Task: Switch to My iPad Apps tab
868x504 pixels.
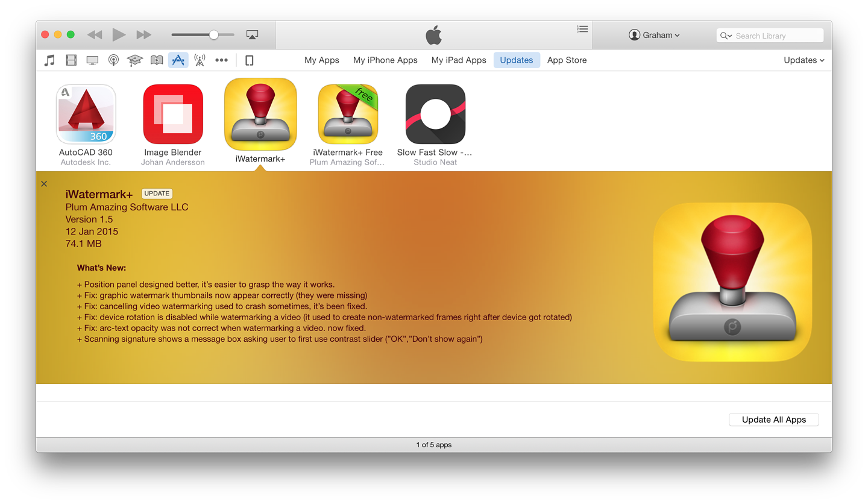Action: point(459,60)
